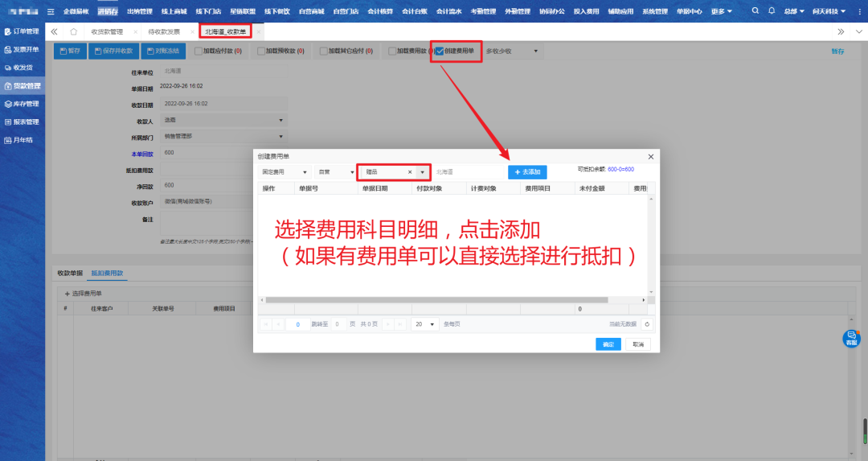Toggle the 加载预收款 checkbox
This screenshot has width=868, height=461.
tap(260, 51)
